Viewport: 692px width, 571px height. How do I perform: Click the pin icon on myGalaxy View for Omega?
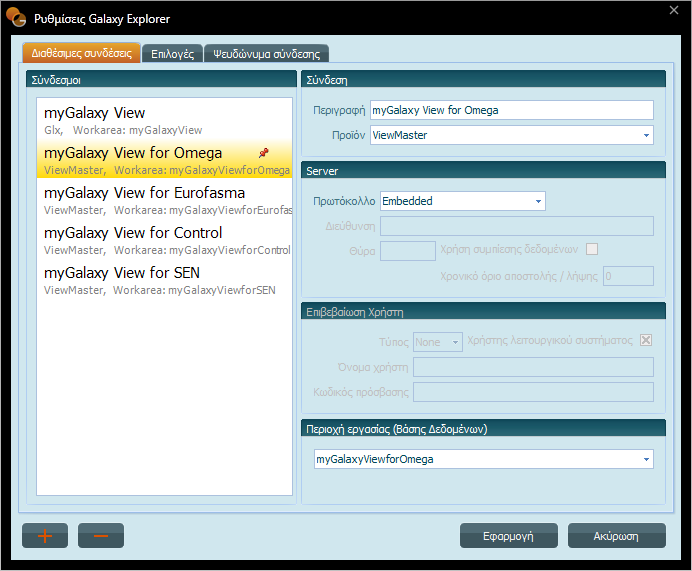tap(263, 153)
